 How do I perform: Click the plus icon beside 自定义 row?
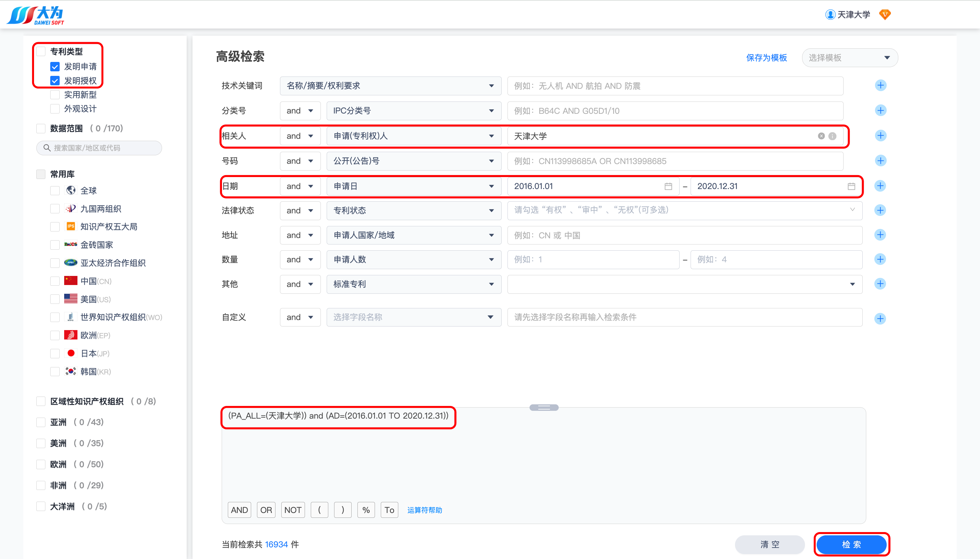pos(880,318)
